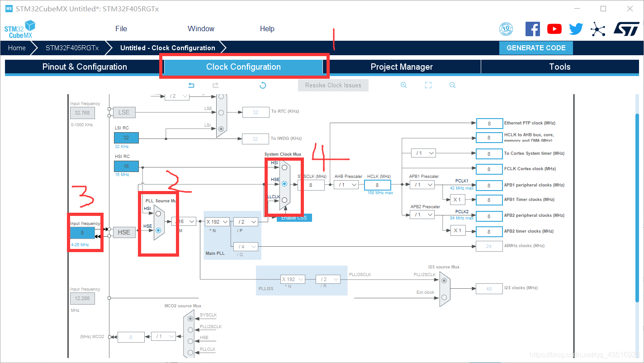Image resolution: width=644 pixels, height=363 pixels.
Task: Click the LSI RC 32 value box
Action: click(126, 138)
